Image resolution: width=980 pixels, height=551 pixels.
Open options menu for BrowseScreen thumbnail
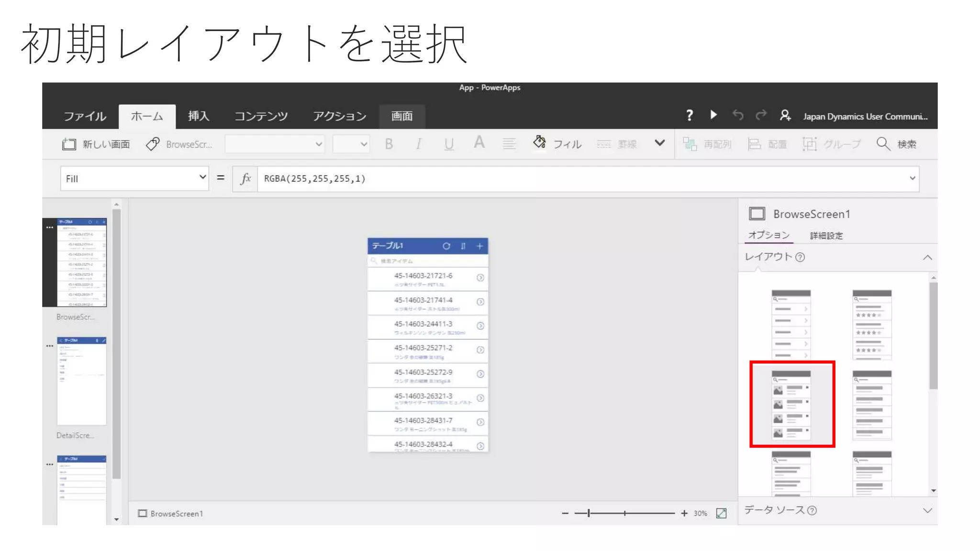tap(50, 228)
